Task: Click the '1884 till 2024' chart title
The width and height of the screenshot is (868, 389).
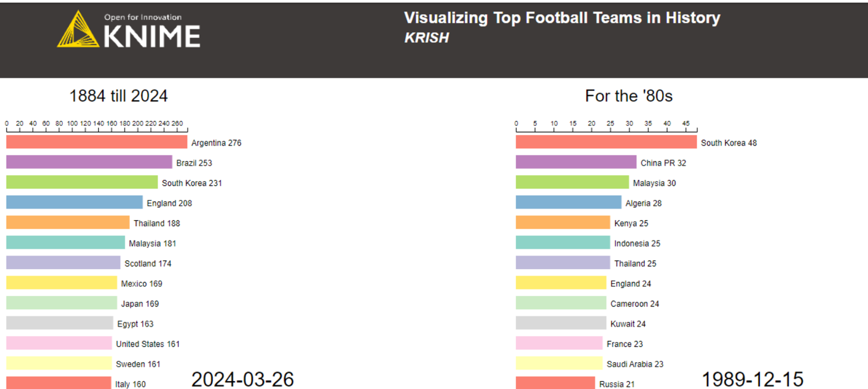Action: click(118, 96)
